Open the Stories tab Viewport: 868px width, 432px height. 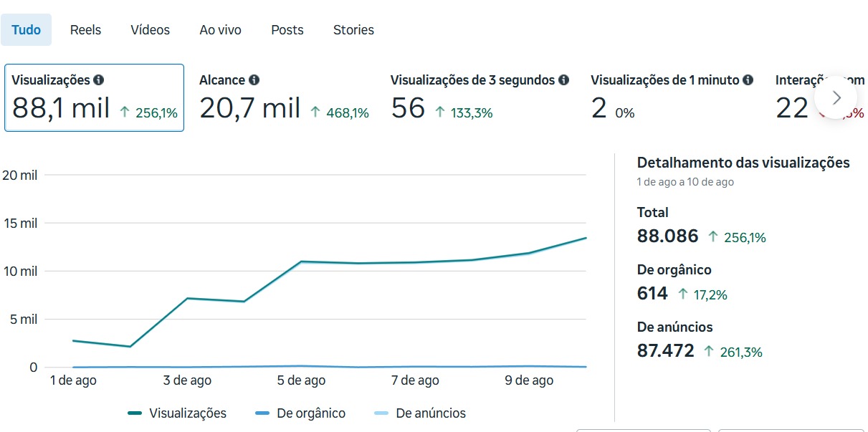pos(353,30)
